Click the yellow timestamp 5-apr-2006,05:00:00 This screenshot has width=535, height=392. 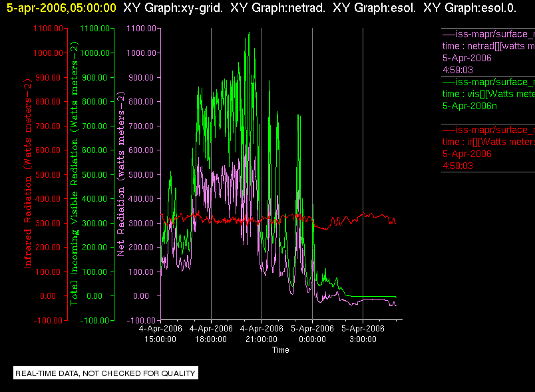61,7
